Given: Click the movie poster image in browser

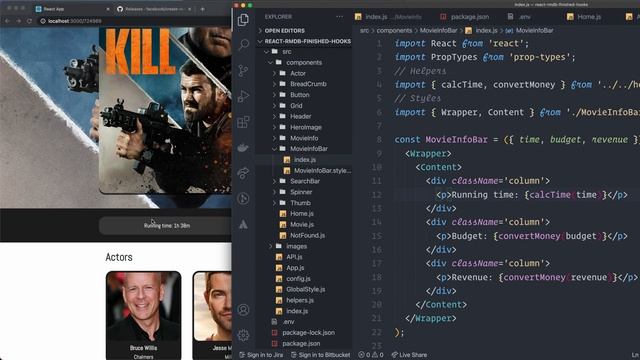Looking at the screenshot, I should tap(165, 110).
